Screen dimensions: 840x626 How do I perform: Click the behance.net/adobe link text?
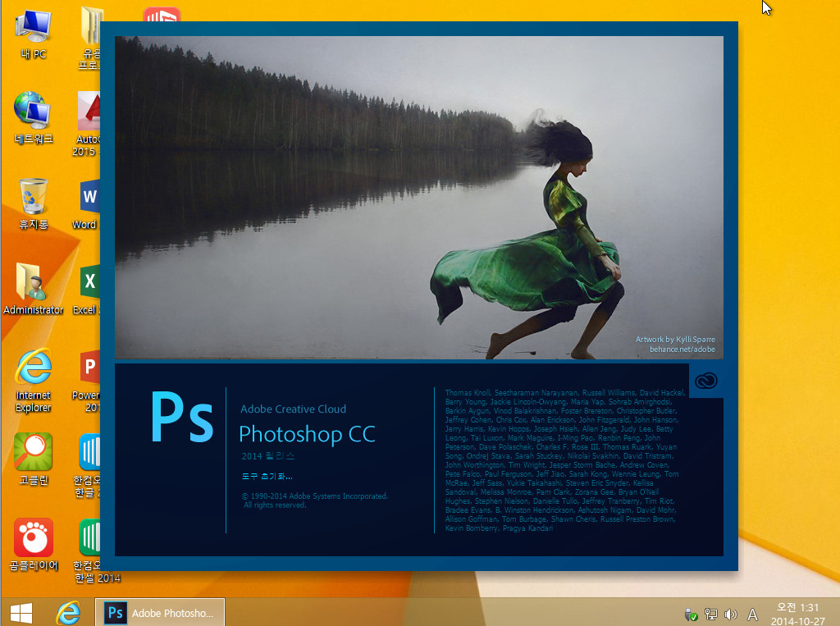point(682,350)
